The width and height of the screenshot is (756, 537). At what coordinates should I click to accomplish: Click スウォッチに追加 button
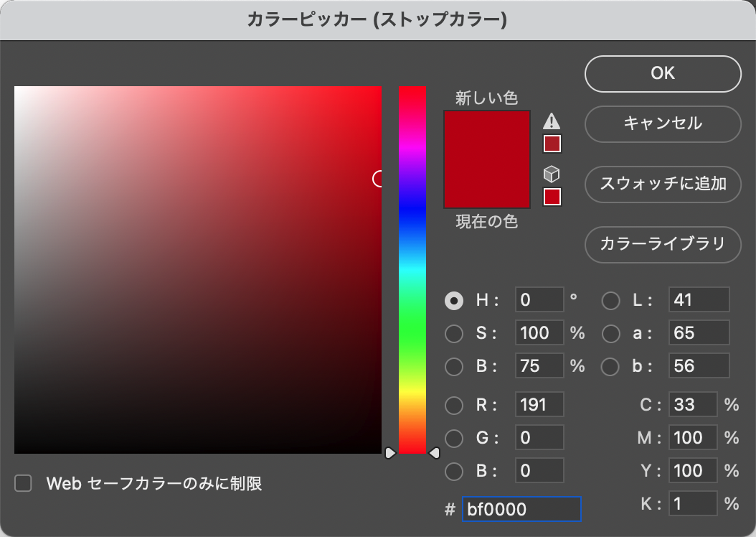tap(663, 184)
